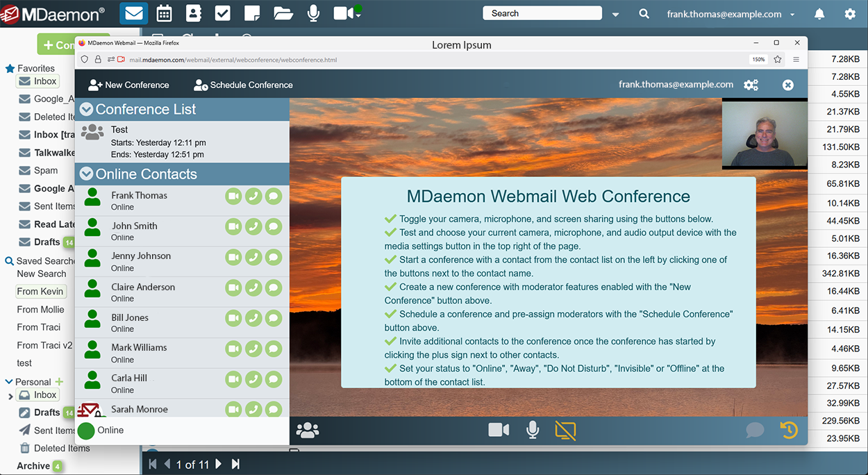Open media settings gear in the conference window
This screenshot has height=475, width=868.
click(751, 85)
